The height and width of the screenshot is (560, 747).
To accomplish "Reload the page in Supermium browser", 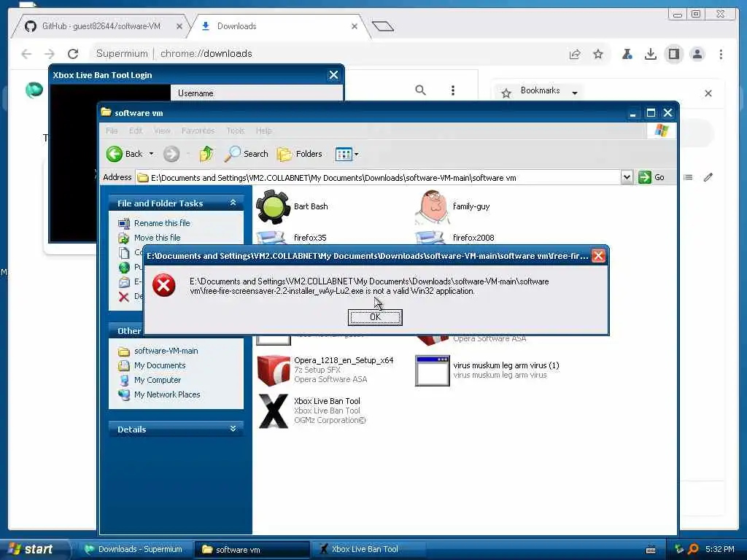I will 73,54.
